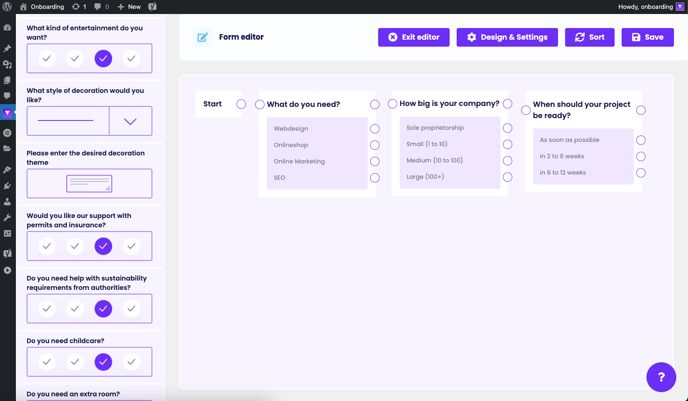Click connector beside in 2 to 6 weeks
The image size is (688, 401).
(641, 156)
